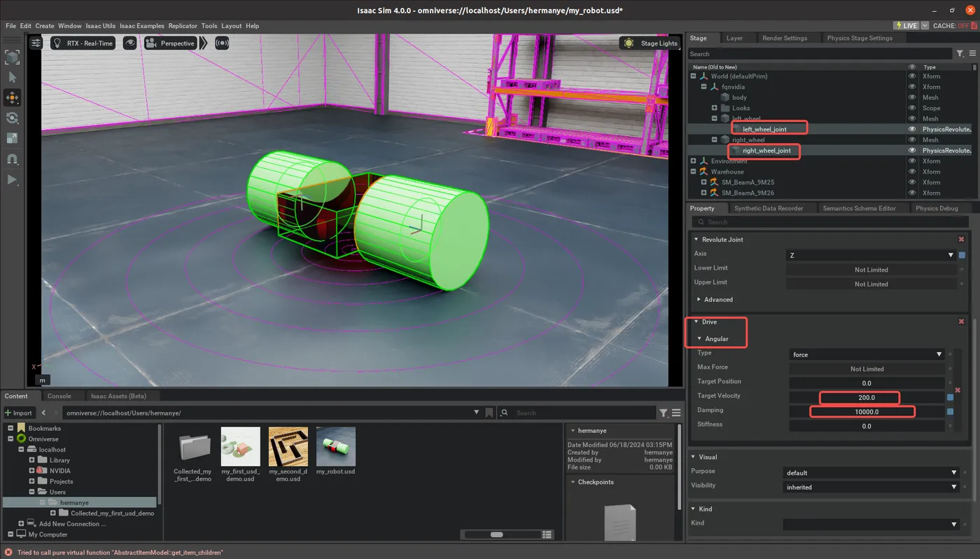Open the Replicator menu
The height and width of the screenshot is (559, 980).
[x=183, y=26]
